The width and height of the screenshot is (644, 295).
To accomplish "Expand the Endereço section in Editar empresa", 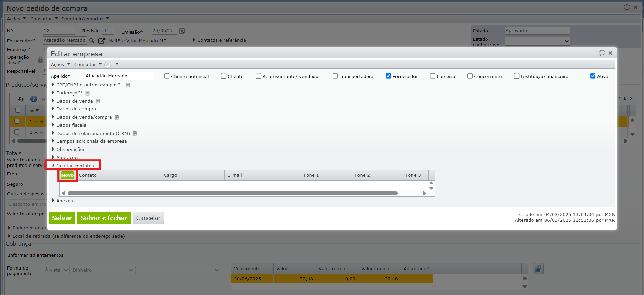I will coord(67,93).
